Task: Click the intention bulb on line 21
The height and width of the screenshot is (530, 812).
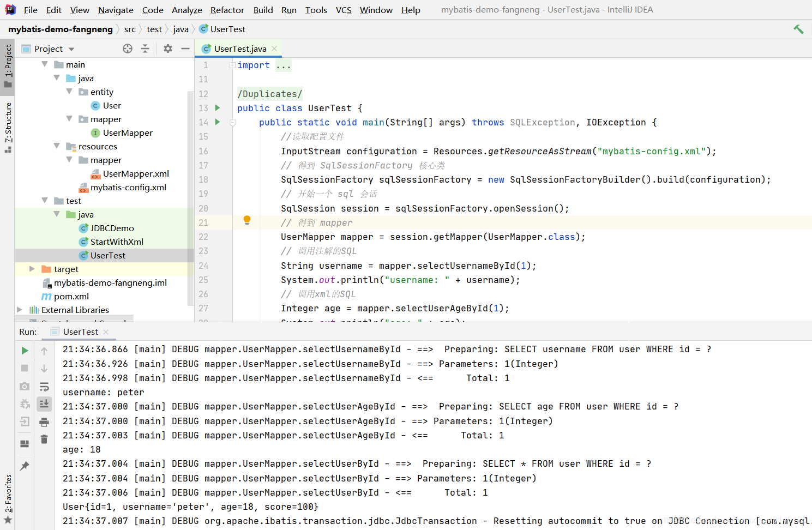Action: [246, 220]
